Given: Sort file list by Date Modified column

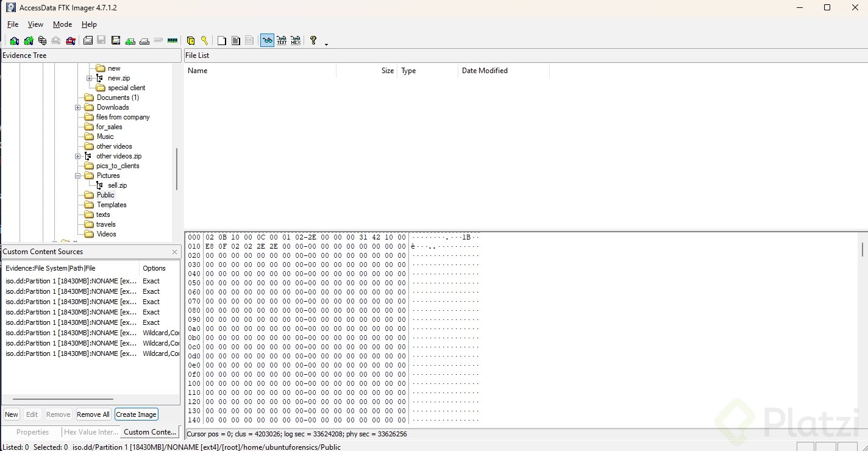Looking at the screenshot, I should pyautogui.click(x=504, y=71).
